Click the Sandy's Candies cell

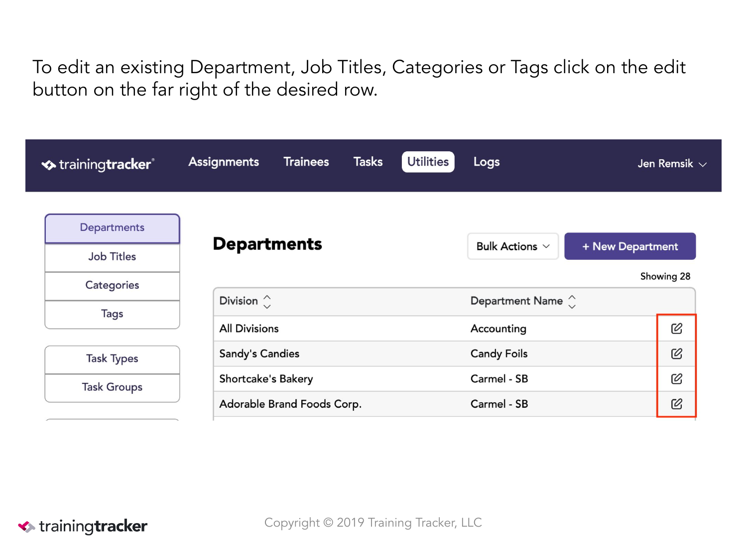[259, 353]
